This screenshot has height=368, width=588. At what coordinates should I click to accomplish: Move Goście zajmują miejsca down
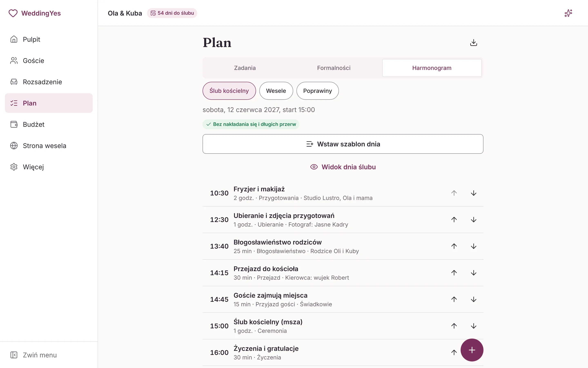[473, 299]
